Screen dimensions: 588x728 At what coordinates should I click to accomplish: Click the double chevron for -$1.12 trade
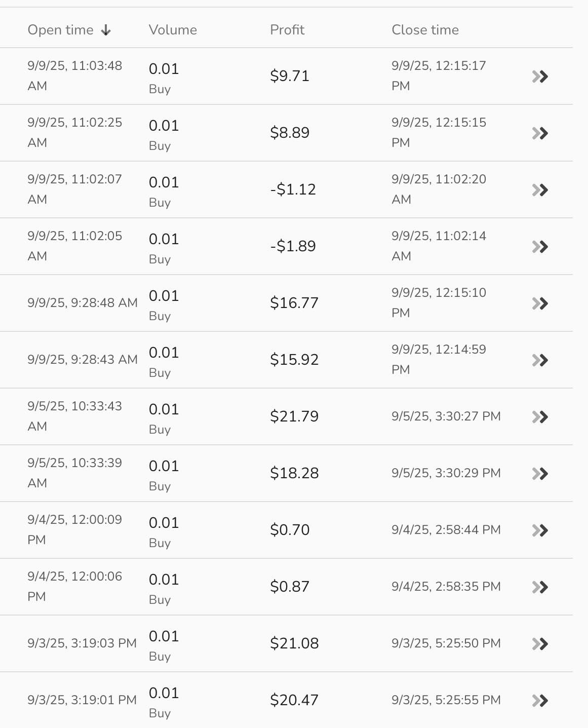[x=540, y=190]
